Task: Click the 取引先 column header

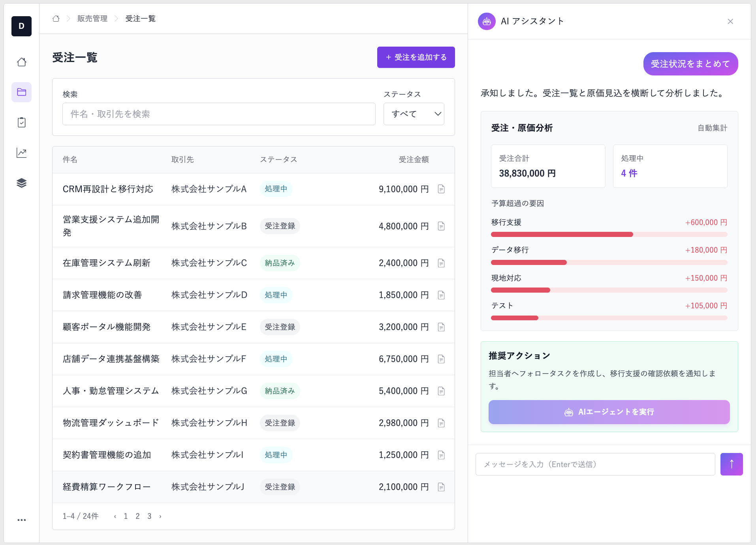Action: (x=182, y=160)
